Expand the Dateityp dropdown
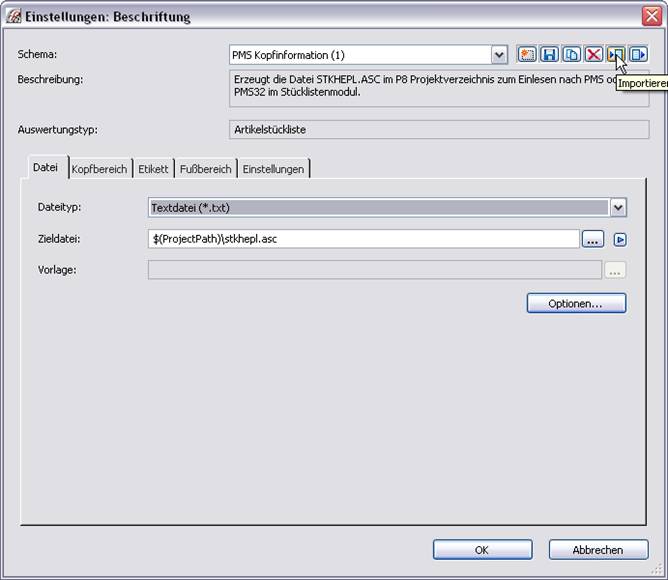668x580 pixels. [x=618, y=207]
